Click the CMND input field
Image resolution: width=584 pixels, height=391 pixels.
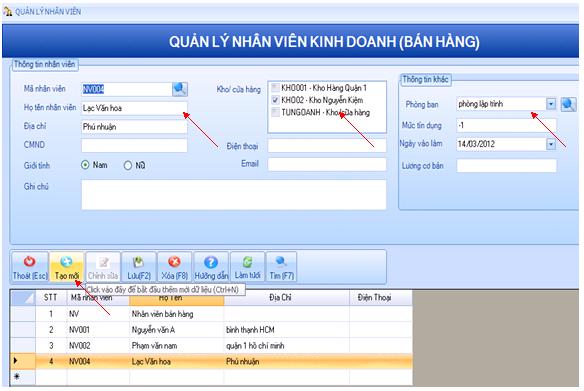134,145
